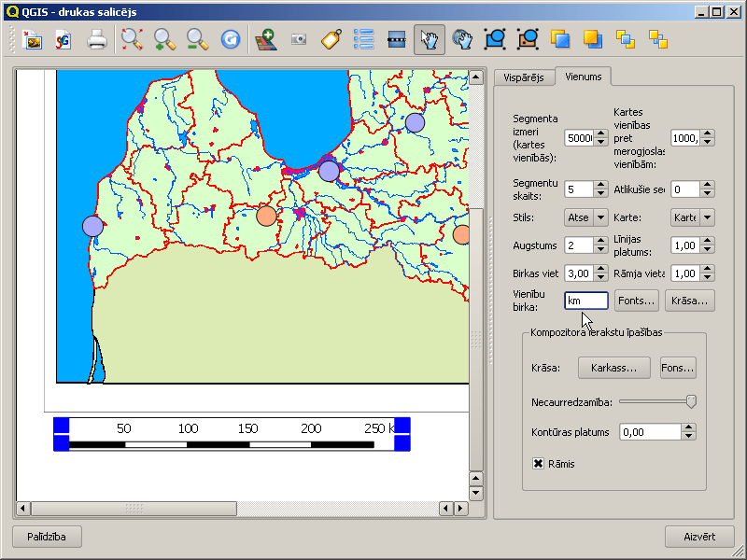Screen dimensions: 747x560
Task: Toggle the Rāmis checkbox
Action: tap(538, 463)
